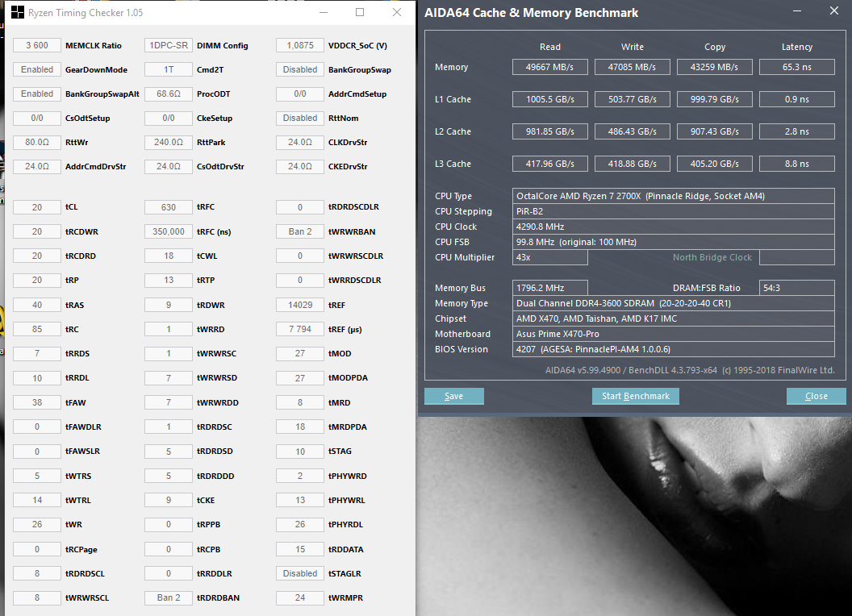Click the RttNom Disabled field

click(300, 118)
